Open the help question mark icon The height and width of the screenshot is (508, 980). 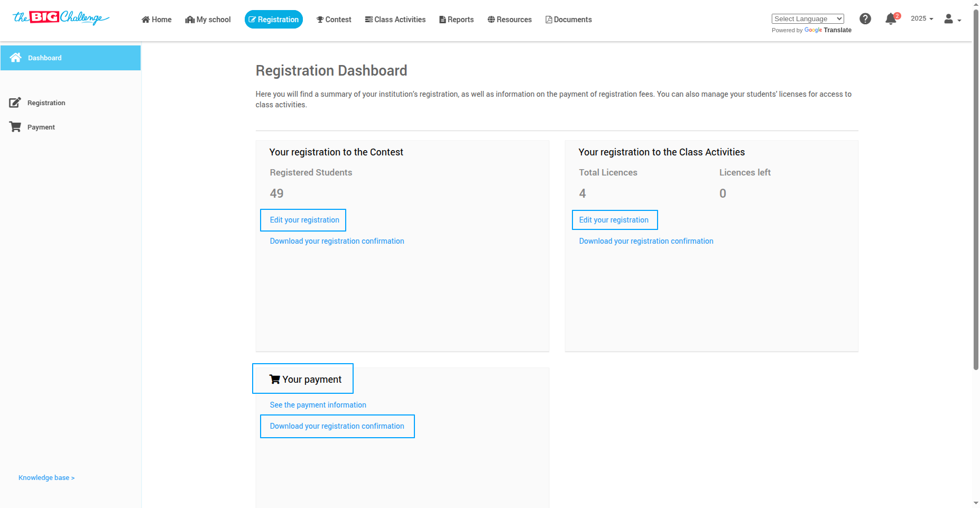(x=865, y=19)
